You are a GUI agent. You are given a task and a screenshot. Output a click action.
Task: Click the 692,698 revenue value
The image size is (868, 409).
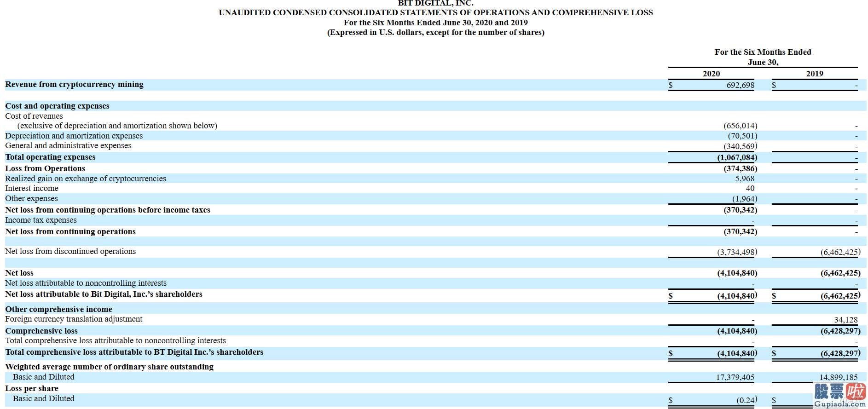coord(740,85)
